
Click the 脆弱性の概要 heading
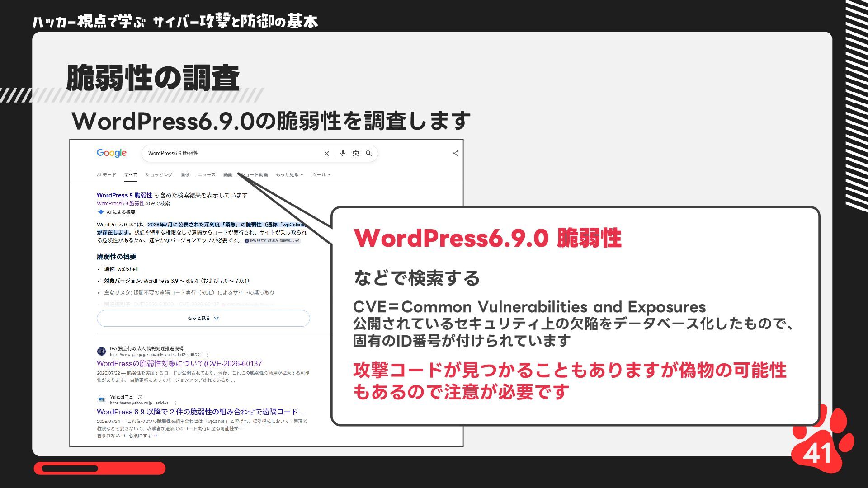tap(116, 257)
